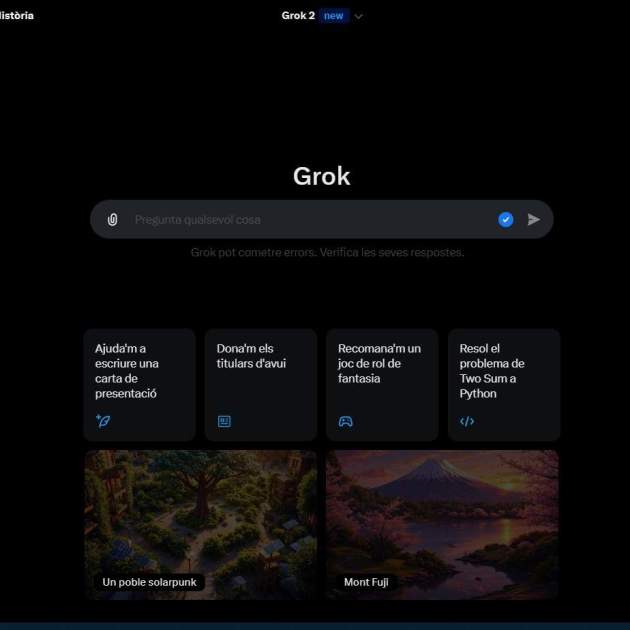This screenshot has height=630, width=630.
Task: Open the 'Un poble solarpunk' image thumbnail
Action: [x=200, y=525]
